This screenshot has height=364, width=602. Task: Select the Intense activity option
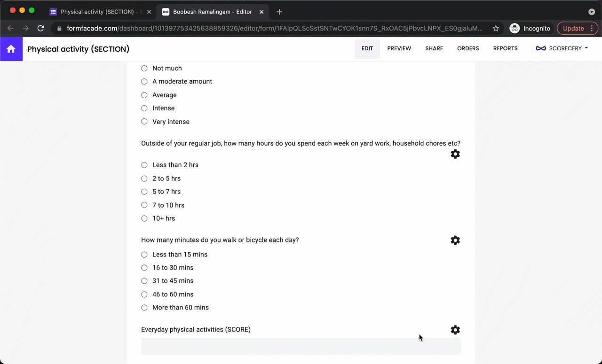[x=144, y=108]
